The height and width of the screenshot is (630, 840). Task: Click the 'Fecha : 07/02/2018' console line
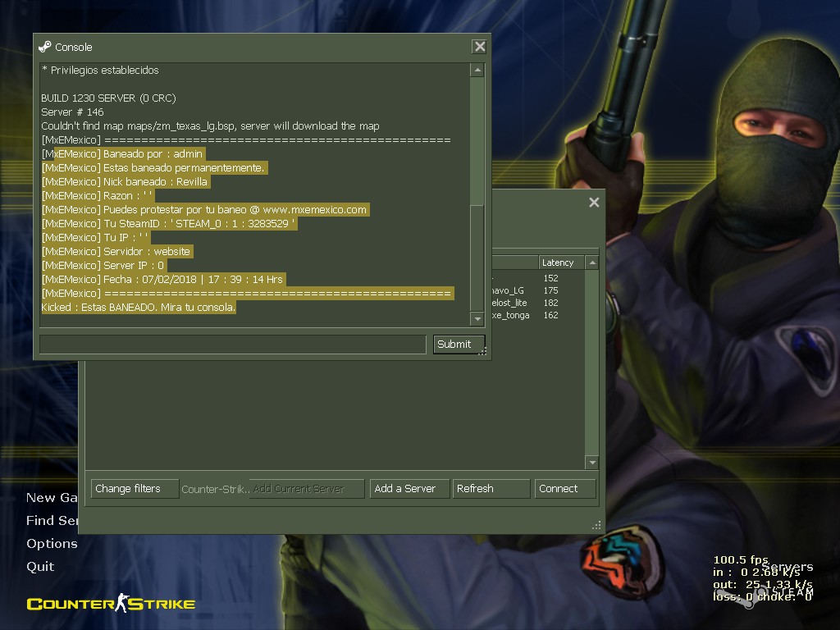point(162,279)
